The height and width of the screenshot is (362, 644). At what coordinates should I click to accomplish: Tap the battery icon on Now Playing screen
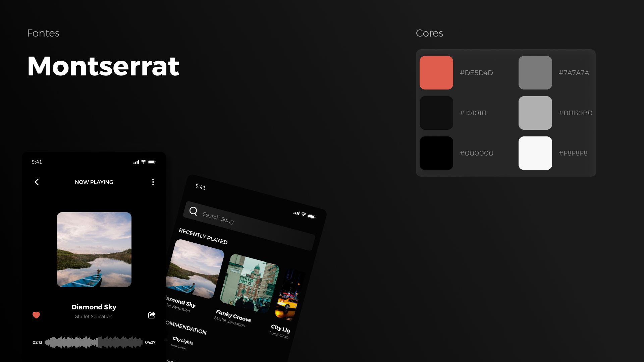click(152, 162)
